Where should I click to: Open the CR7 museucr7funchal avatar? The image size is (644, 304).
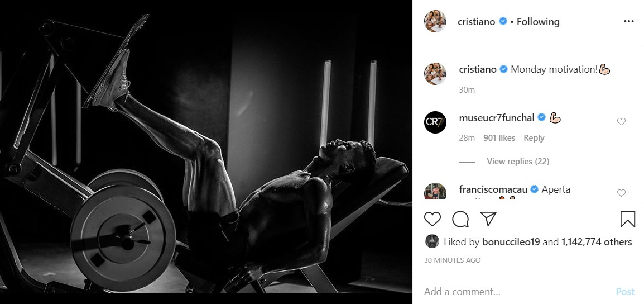[435, 122]
